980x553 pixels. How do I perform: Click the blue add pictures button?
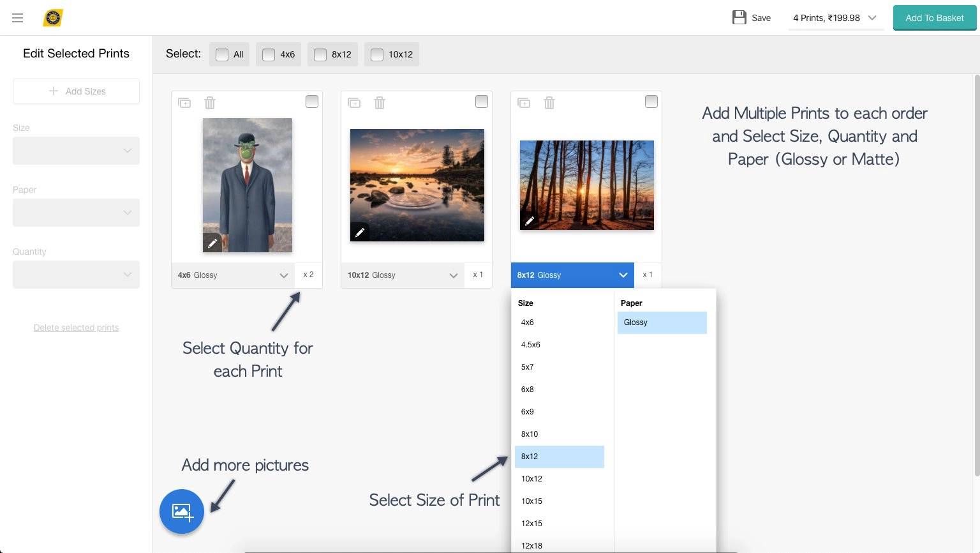tap(182, 511)
